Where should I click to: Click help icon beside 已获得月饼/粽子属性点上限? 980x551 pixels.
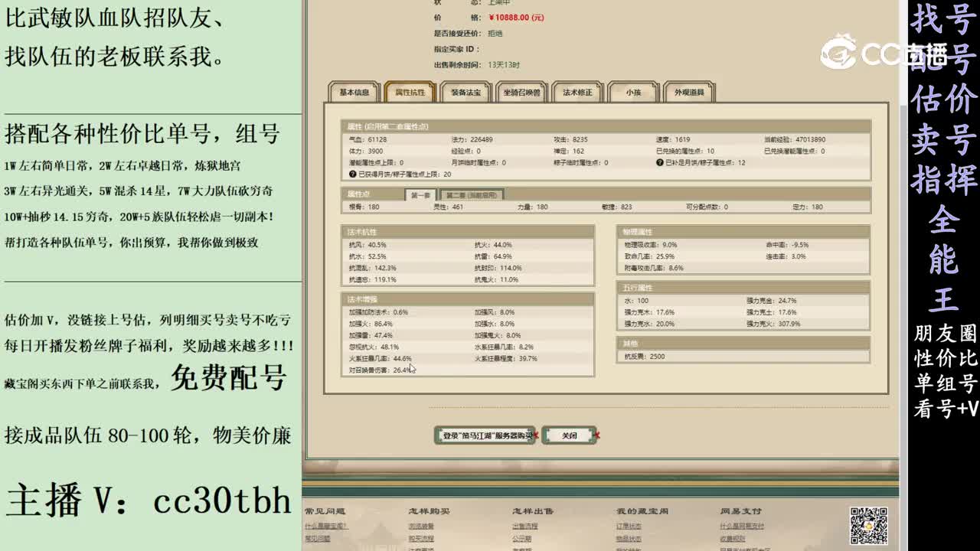coord(352,174)
